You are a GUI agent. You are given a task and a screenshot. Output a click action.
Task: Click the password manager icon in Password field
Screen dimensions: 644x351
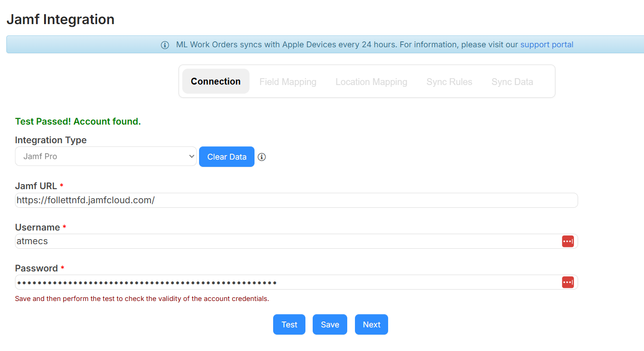pos(568,282)
